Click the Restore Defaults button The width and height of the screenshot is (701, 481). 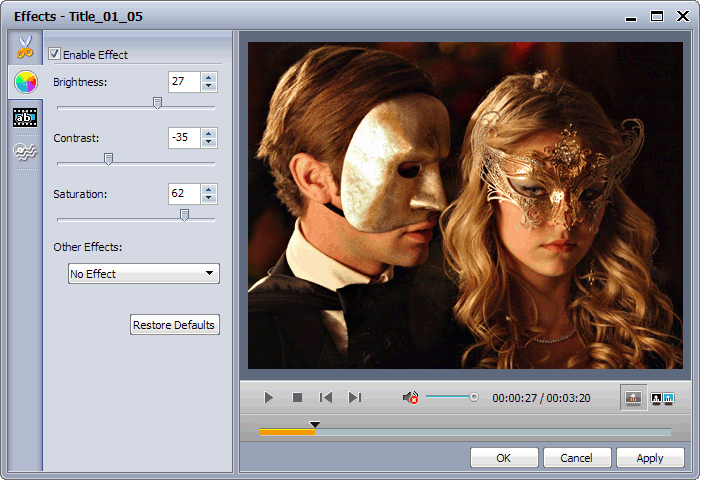click(174, 325)
